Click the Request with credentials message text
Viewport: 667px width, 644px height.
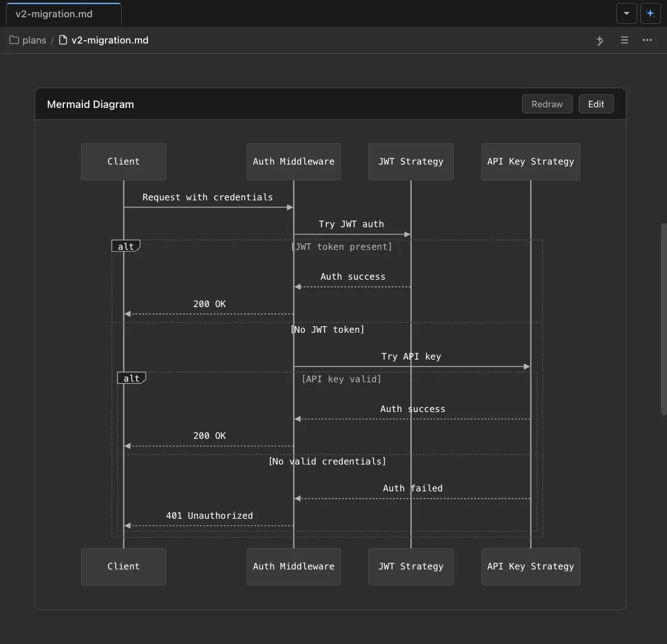(207, 197)
